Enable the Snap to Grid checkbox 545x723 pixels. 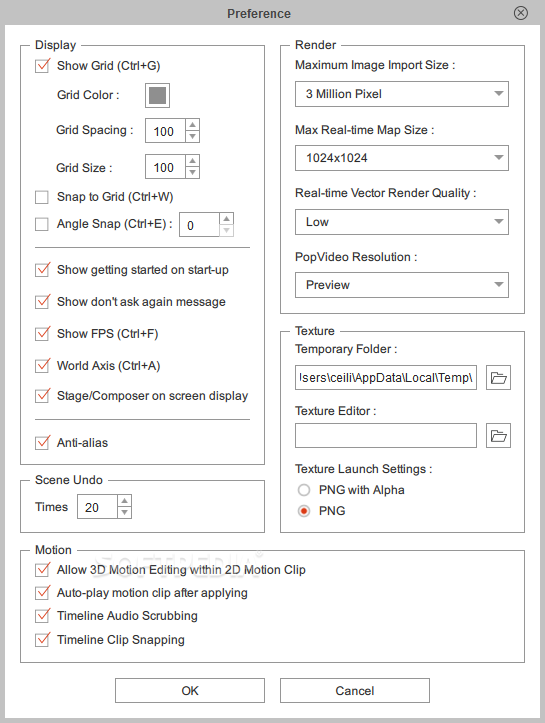pos(42,197)
